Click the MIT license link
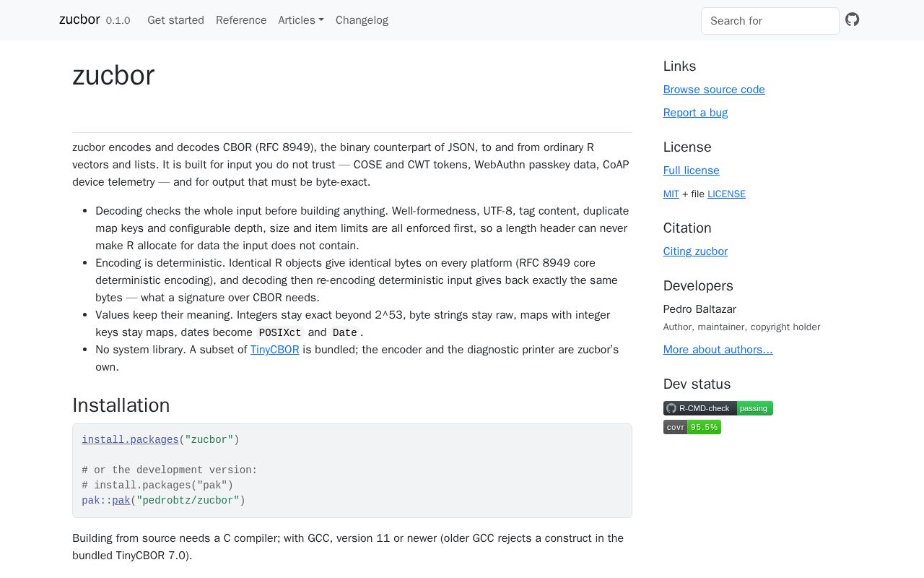The height and width of the screenshot is (578, 924). click(671, 194)
